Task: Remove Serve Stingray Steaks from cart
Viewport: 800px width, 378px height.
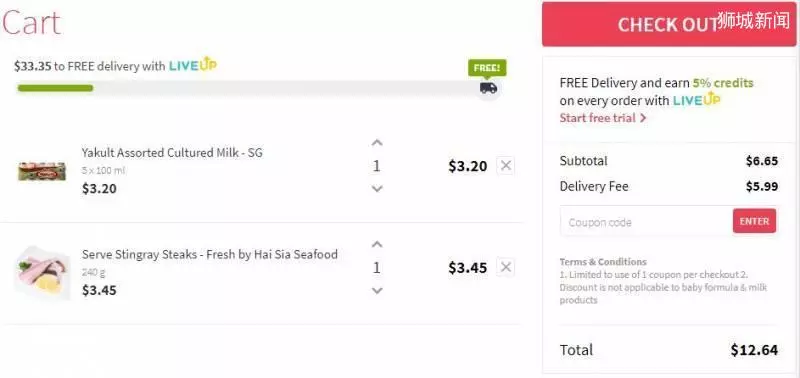Action: click(506, 267)
